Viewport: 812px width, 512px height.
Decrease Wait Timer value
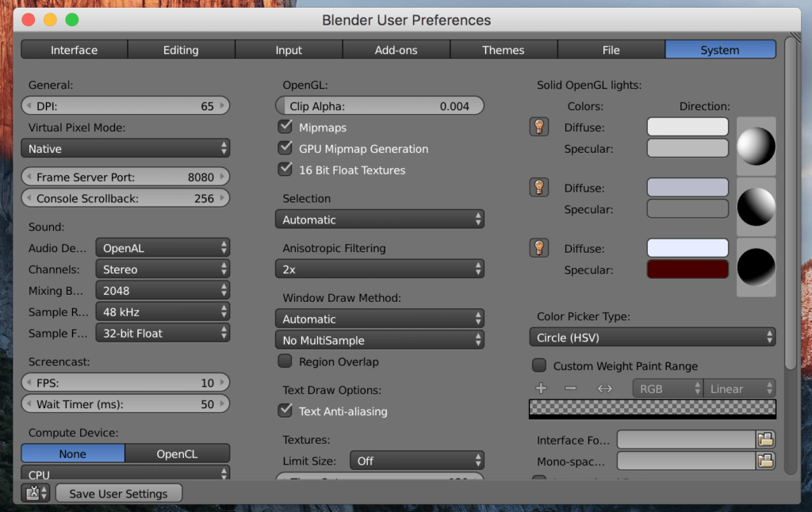pos(29,403)
